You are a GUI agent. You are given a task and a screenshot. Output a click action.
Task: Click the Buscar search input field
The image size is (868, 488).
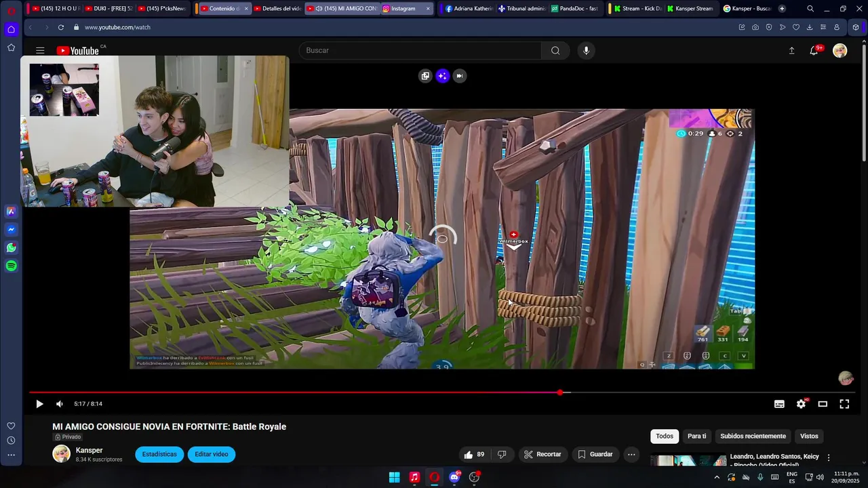pos(420,50)
